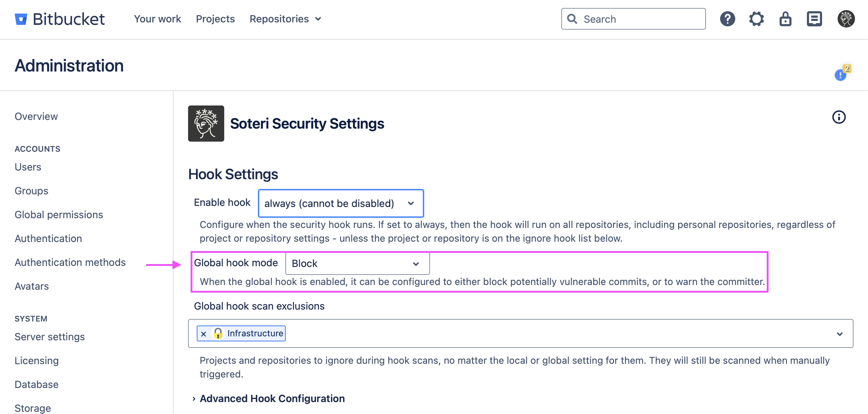Open the administration gear icon
The height and width of the screenshot is (414, 868).
click(756, 19)
